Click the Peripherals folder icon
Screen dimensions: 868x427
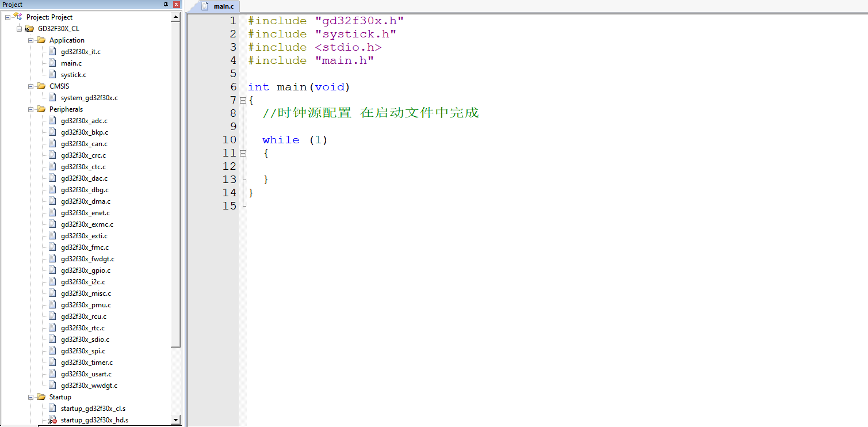[x=41, y=109]
